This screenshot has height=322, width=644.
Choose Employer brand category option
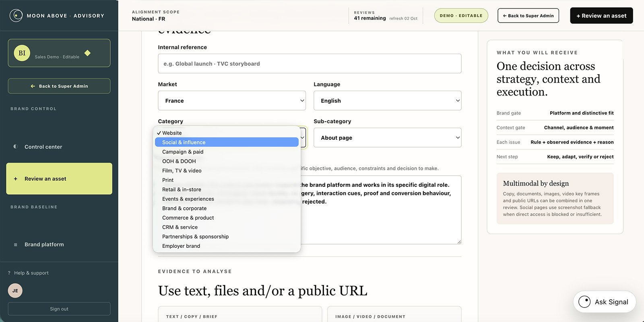227,246
